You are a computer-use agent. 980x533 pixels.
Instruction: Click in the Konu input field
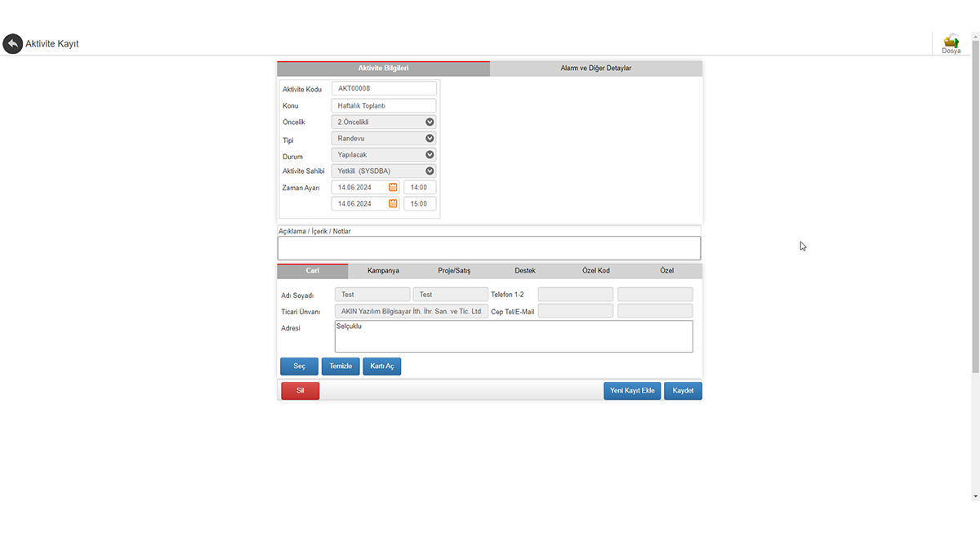(384, 105)
